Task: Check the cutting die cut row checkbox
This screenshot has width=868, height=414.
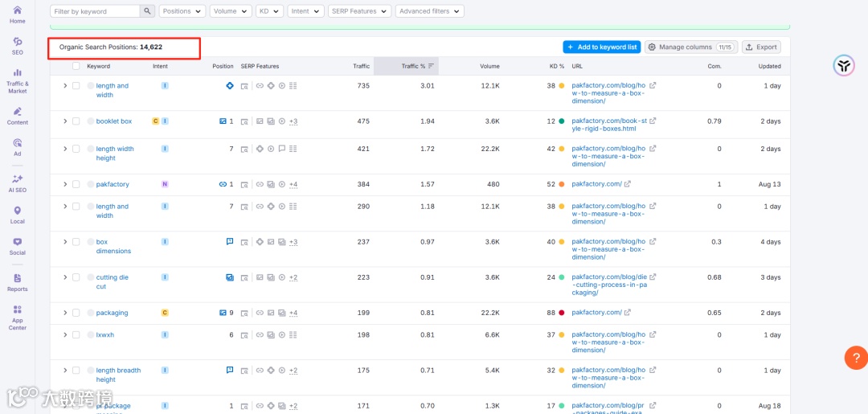Action: 76,277
